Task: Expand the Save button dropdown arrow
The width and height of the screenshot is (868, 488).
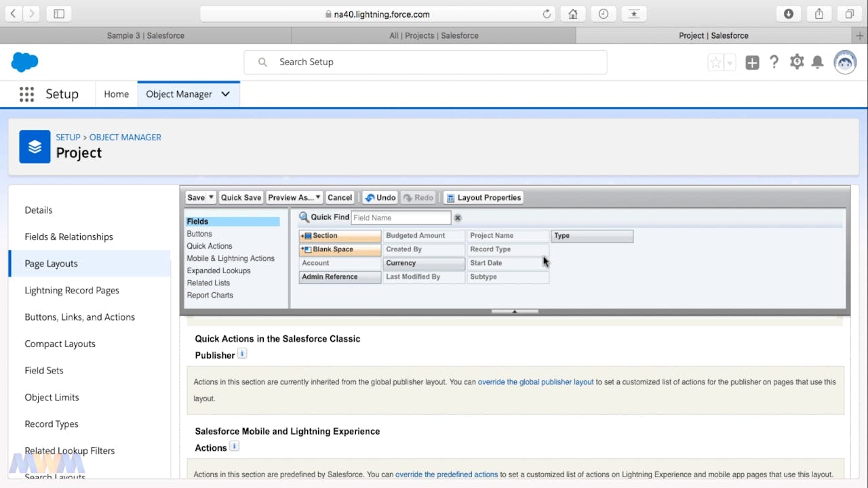Action: (212, 198)
